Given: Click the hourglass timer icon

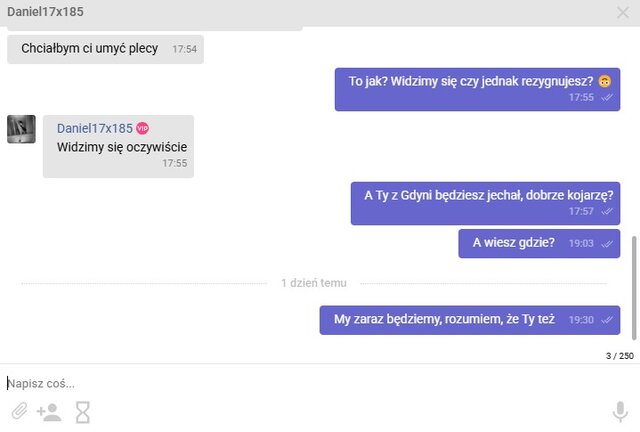Looking at the screenshot, I should click(x=83, y=411).
